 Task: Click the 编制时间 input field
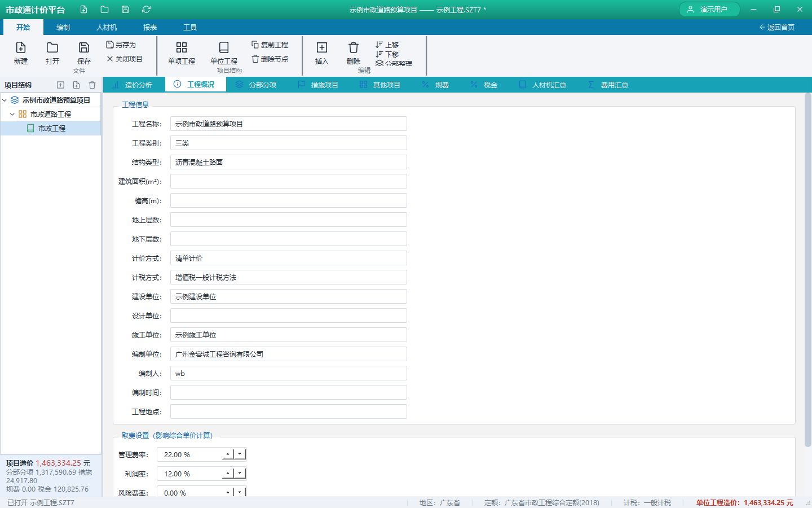[289, 392]
